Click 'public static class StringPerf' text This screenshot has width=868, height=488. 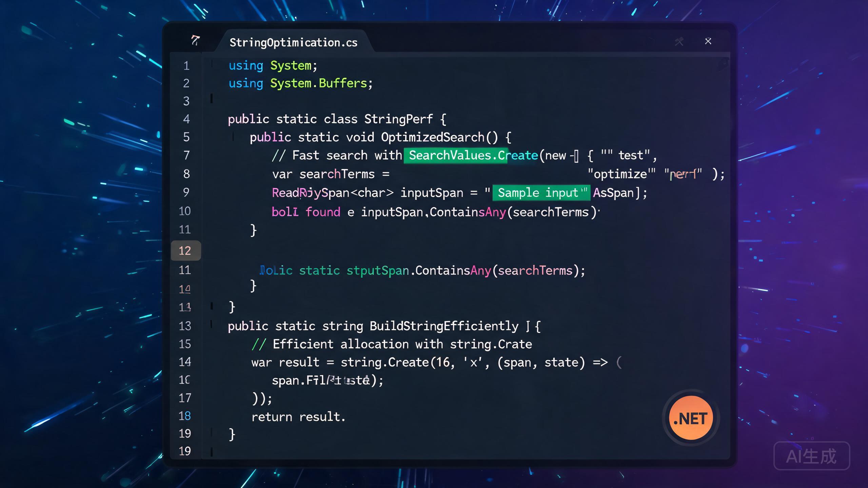click(330, 119)
